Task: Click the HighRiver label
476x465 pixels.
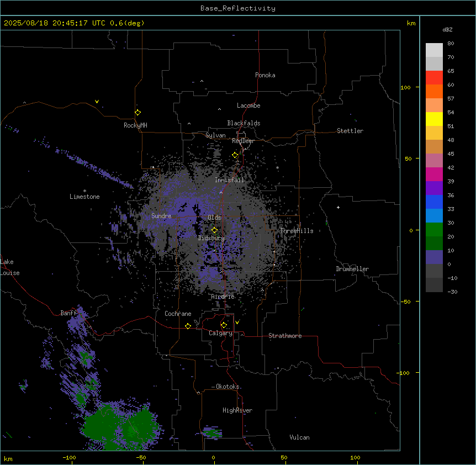Action: 237,410
